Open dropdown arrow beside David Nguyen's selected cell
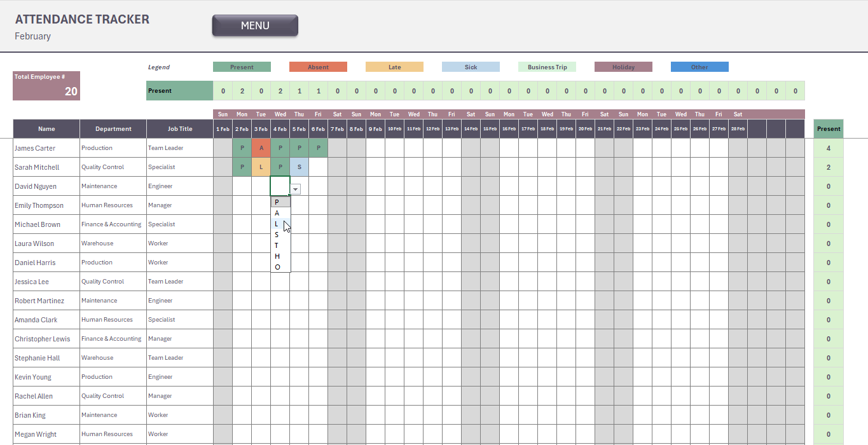Image resolution: width=868 pixels, height=445 pixels. (296, 189)
